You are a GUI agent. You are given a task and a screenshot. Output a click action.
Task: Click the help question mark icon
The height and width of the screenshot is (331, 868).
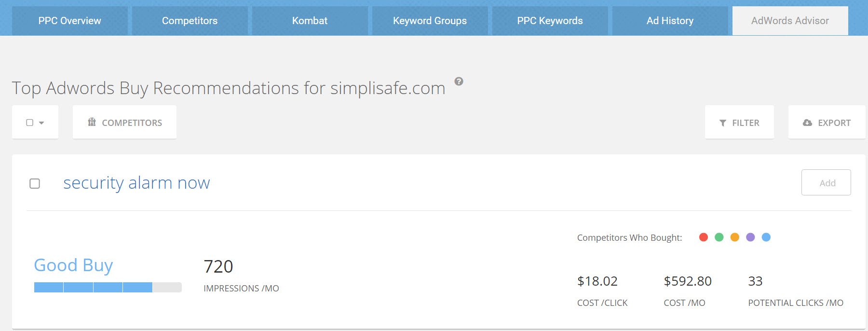click(x=459, y=82)
